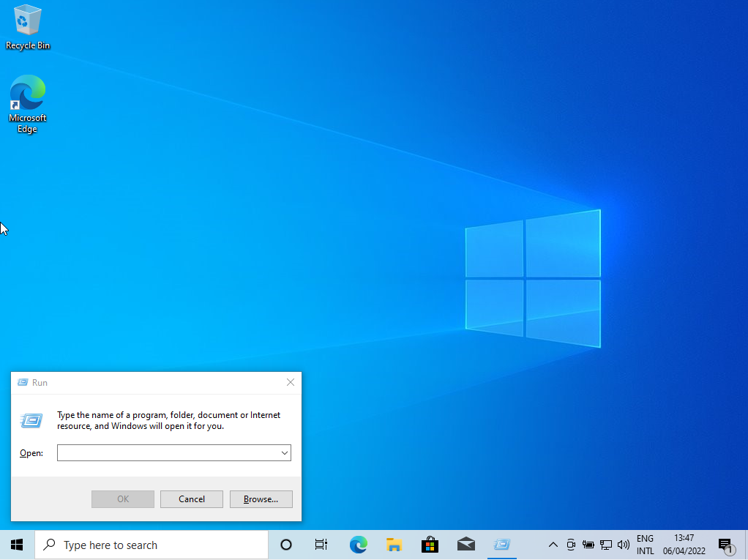Open the volume control tray icon

(623, 545)
